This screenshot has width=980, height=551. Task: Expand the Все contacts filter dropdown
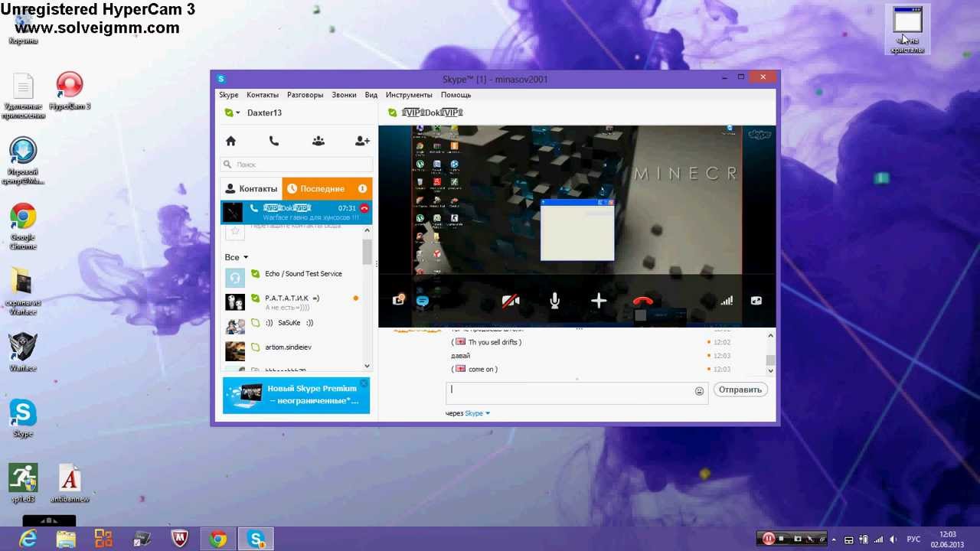coord(237,257)
